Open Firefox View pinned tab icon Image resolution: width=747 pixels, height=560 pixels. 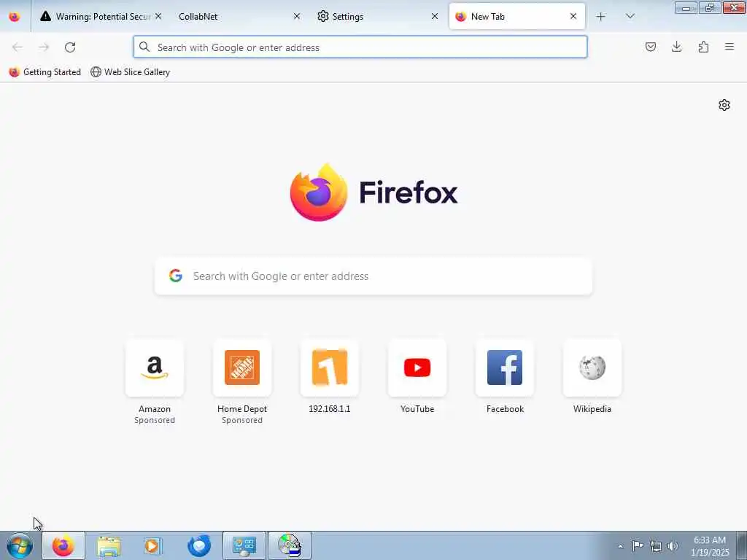point(15,17)
